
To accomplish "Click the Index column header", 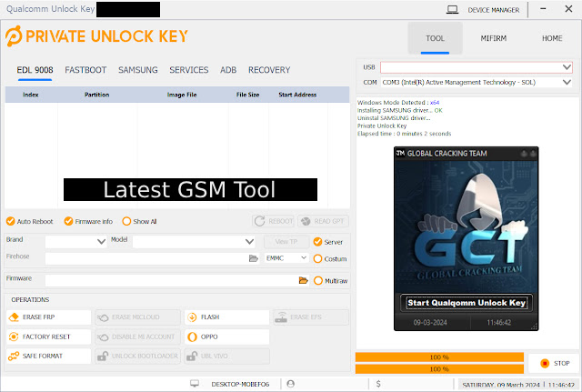I will [x=30, y=95].
